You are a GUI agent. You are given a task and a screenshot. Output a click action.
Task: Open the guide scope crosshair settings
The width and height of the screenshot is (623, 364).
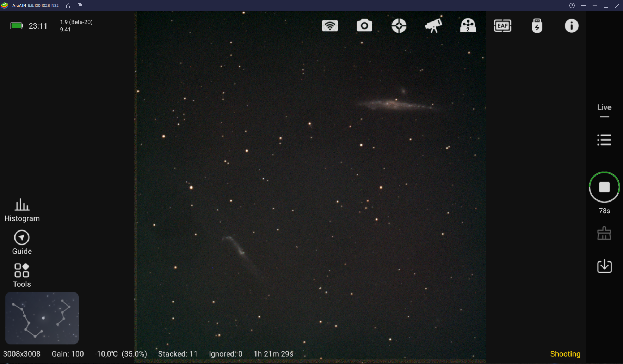[x=399, y=26]
